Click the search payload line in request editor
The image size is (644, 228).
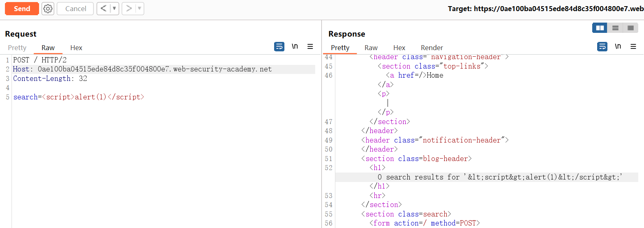point(79,97)
